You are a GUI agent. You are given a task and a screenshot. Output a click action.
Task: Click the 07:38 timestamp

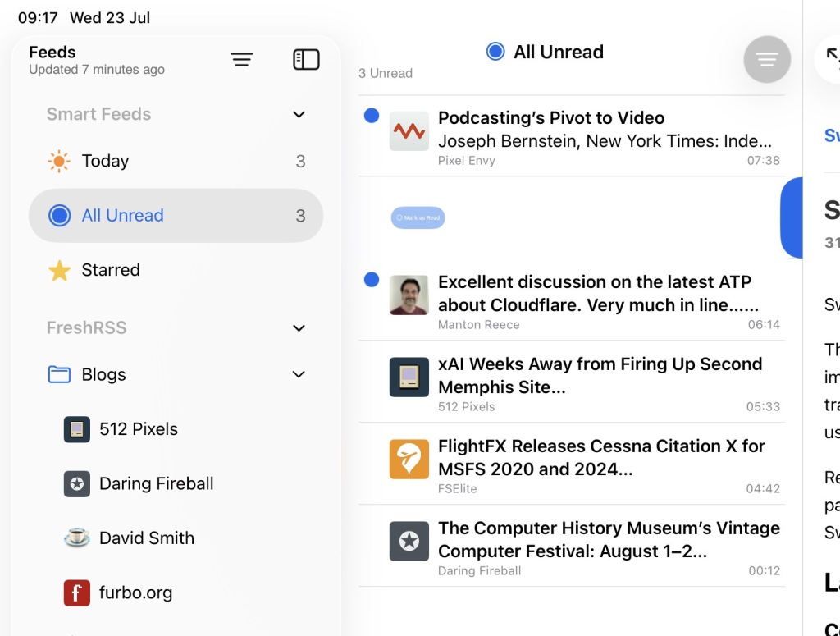pyautogui.click(x=764, y=160)
